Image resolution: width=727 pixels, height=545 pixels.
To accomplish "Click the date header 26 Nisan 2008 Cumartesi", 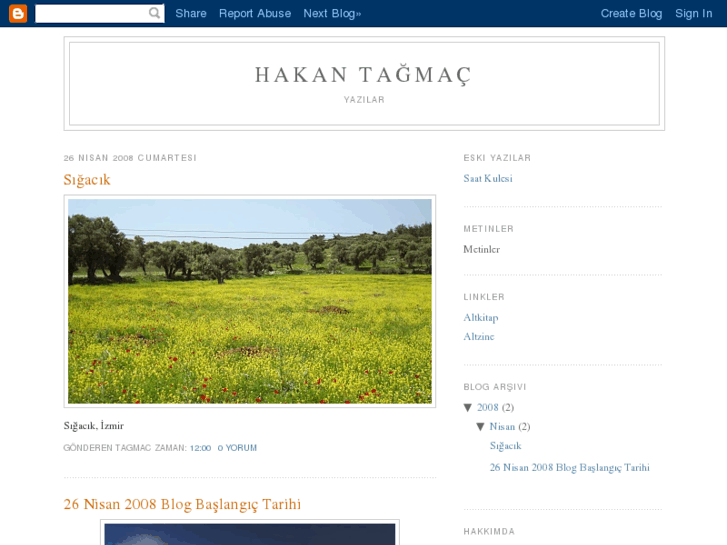I will [x=130, y=158].
